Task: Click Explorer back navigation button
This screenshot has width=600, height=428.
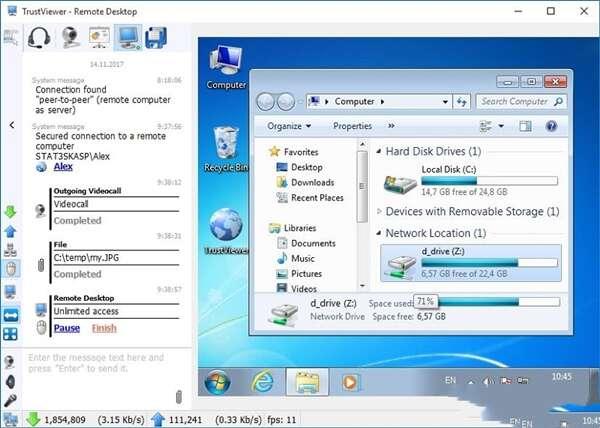Action: [266, 102]
